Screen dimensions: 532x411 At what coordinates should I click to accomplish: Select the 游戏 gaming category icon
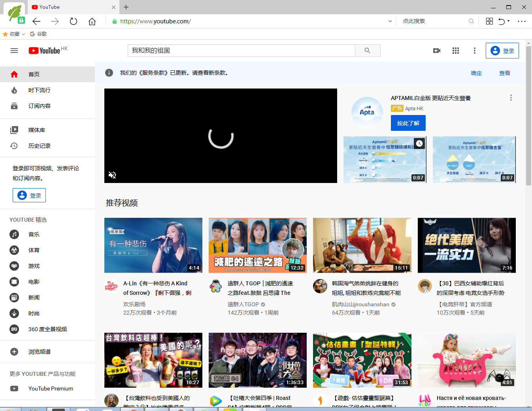click(x=14, y=266)
